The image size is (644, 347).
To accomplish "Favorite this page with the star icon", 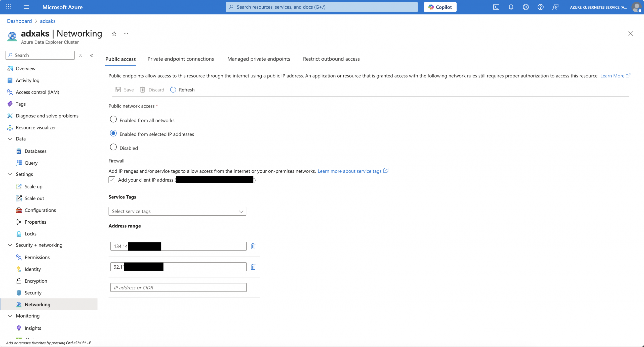I will coord(114,34).
